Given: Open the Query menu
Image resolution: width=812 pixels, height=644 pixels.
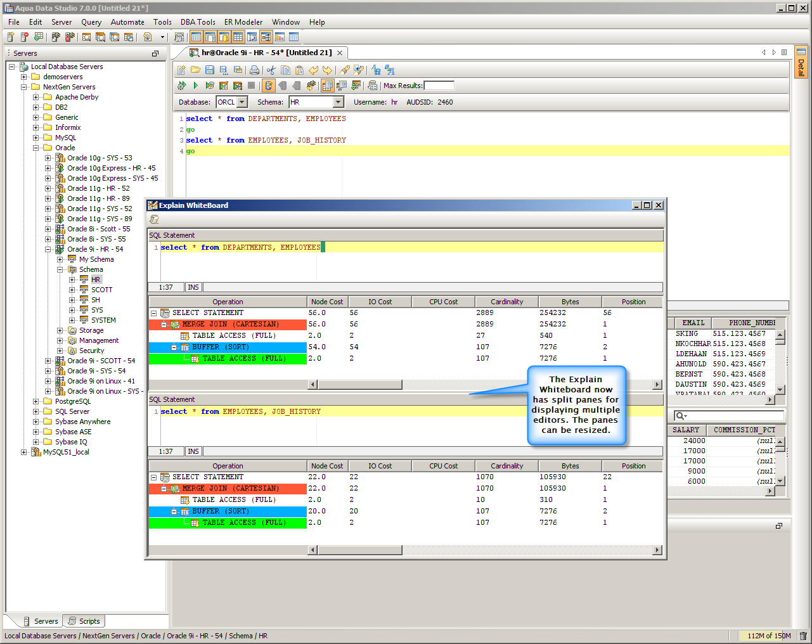Looking at the screenshot, I should click(91, 22).
